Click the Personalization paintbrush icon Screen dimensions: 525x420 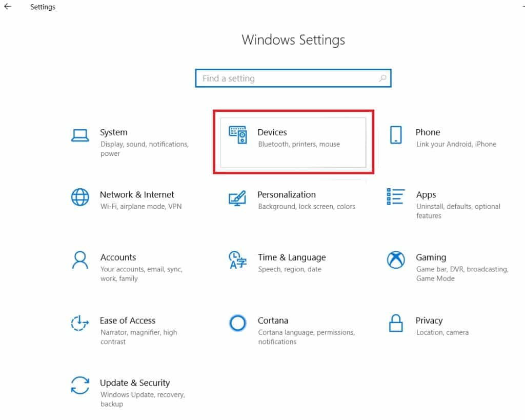coord(237,197)
